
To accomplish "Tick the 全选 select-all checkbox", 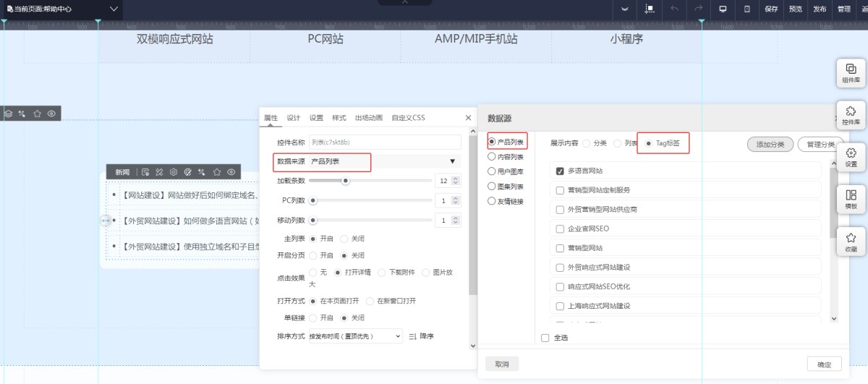I will click(545, 338).
